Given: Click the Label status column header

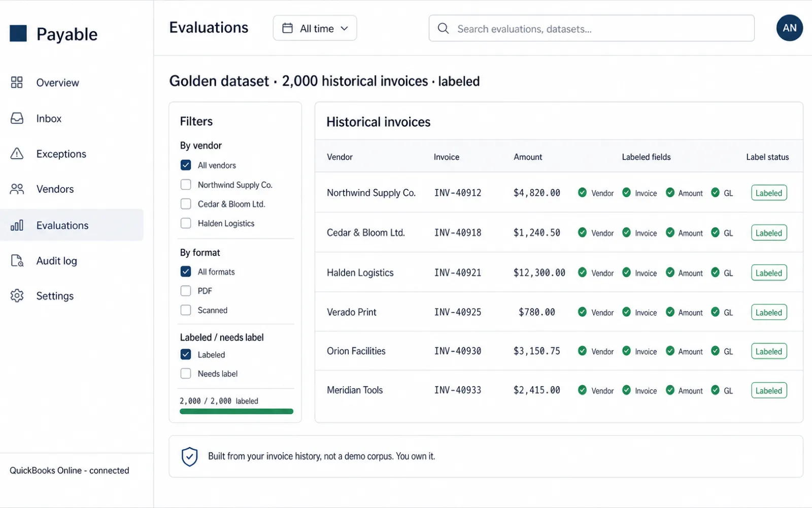Looking at the screenshot, I should (767, 157).
